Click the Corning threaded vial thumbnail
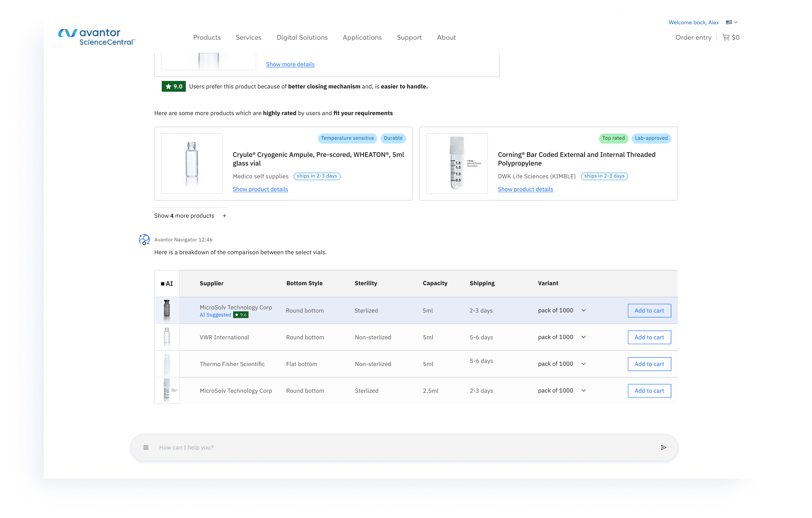812x518 pixels. point(457,164)
